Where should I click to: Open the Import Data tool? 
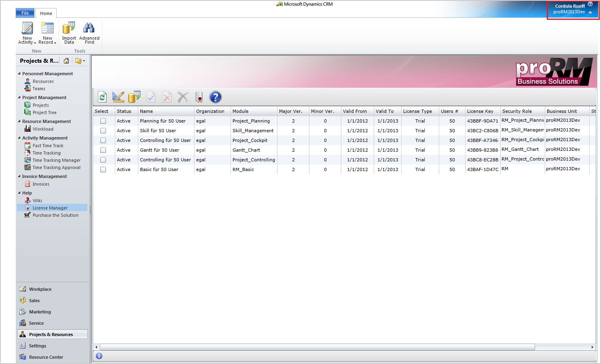click(69, 33)
